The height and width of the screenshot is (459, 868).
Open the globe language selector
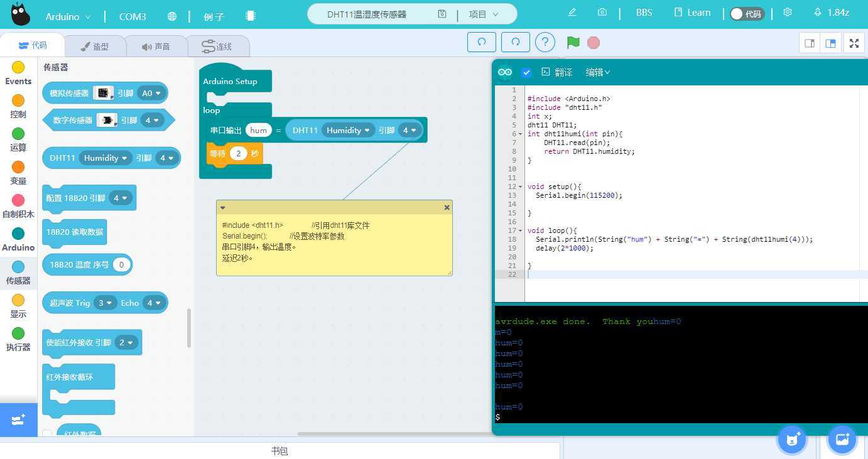coord(172,16)
